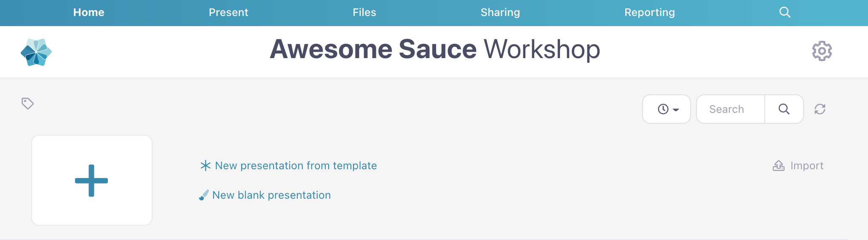Select the Reporting tab
The image size is (868, 240).
click(649, 13)
